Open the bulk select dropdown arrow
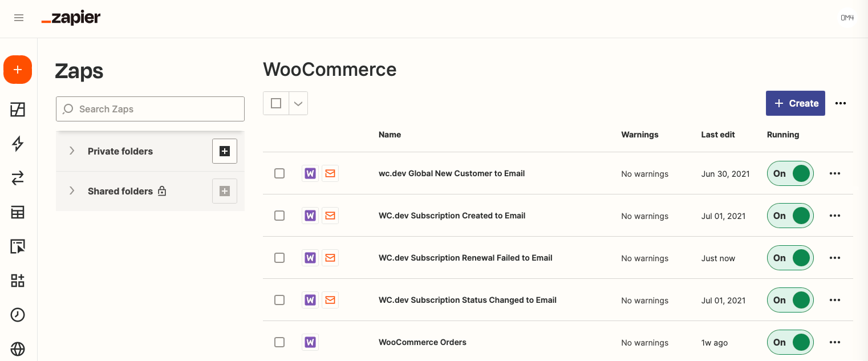The image size is (868, 361). [298, 103]
